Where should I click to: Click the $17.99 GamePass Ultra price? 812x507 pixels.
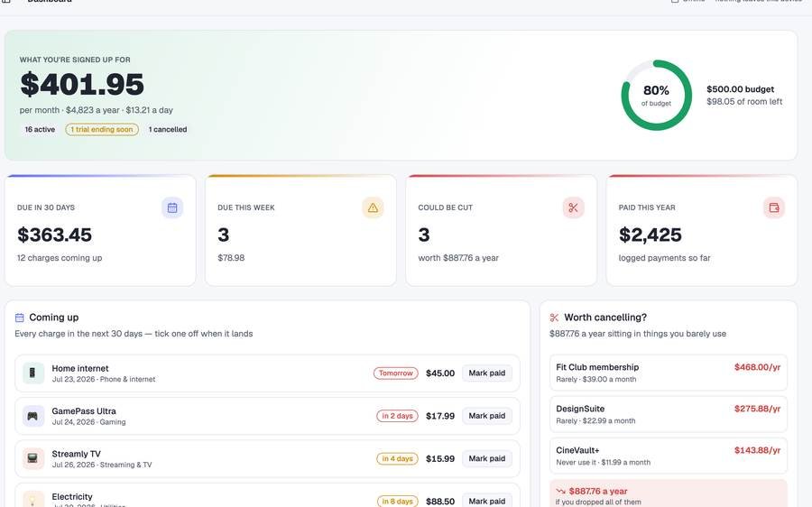pyautogui.click(x=440, y=416)
